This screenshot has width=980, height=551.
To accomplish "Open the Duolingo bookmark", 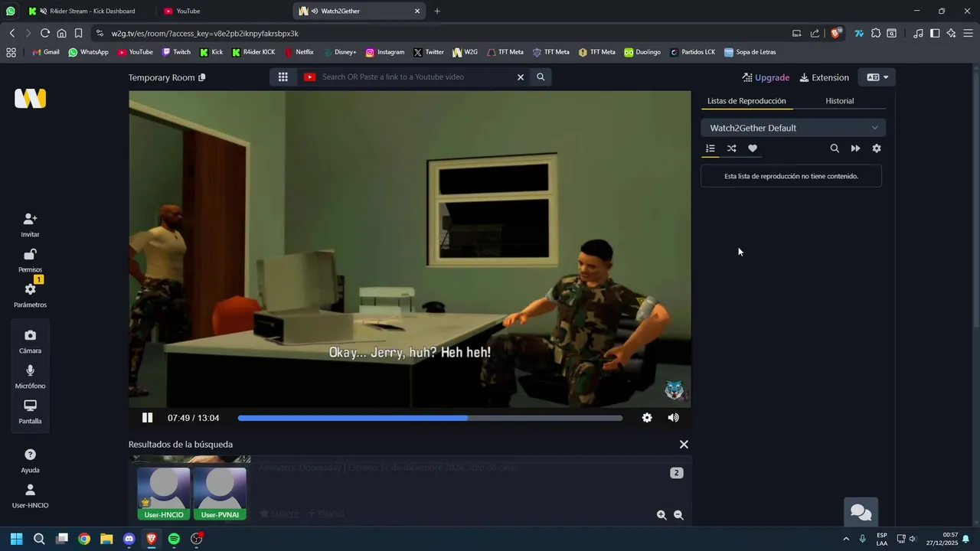I will coord(642,52).
